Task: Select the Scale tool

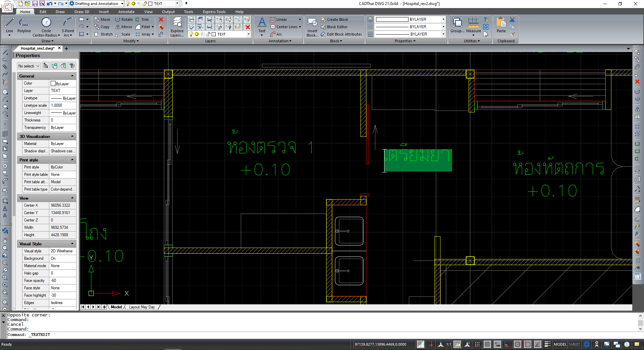Action: (x=122, y=34)
